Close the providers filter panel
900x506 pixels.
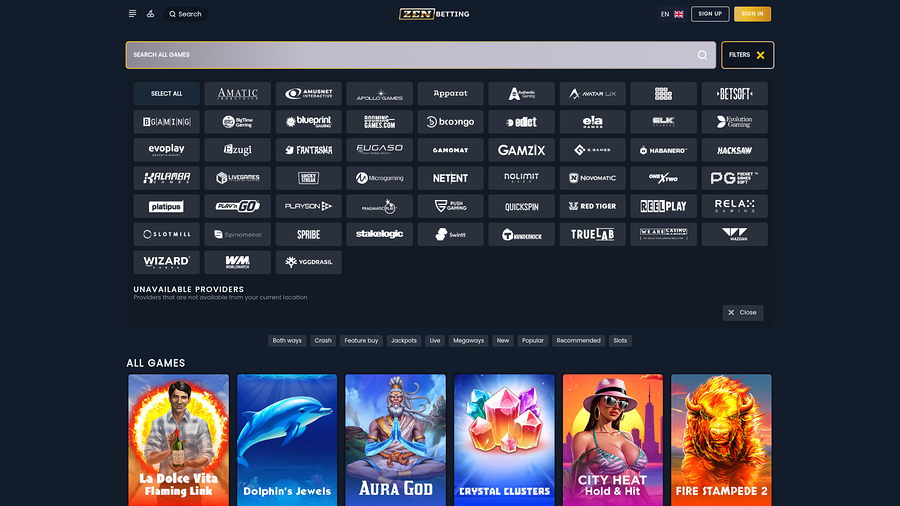click(743, 313)
